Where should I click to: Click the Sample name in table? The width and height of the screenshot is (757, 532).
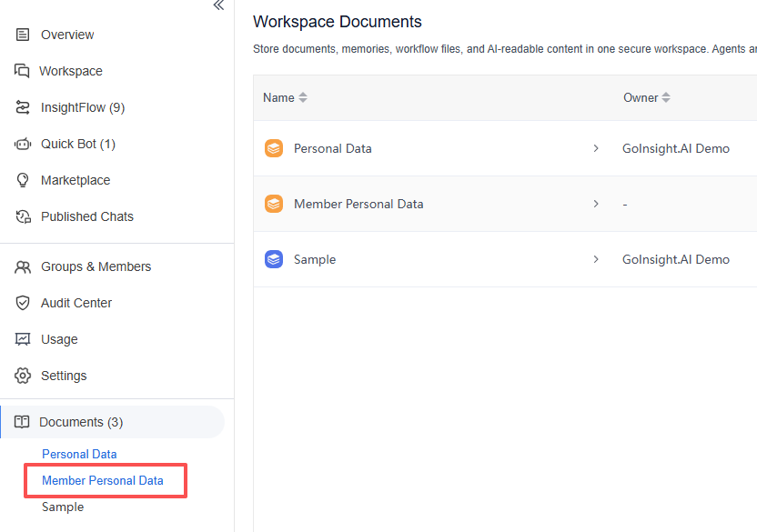coord(315,260)
